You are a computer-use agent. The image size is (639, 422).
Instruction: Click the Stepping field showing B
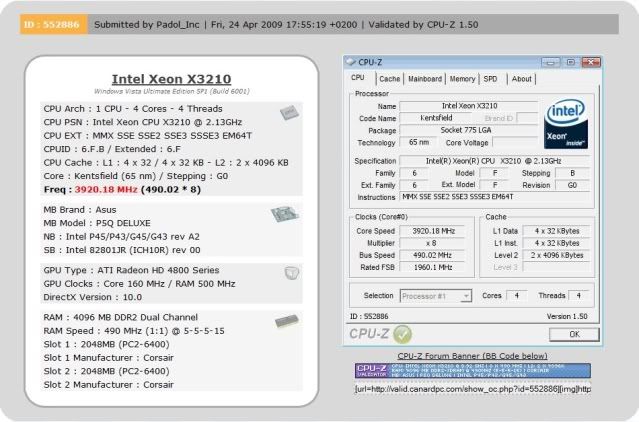[572, 174]
